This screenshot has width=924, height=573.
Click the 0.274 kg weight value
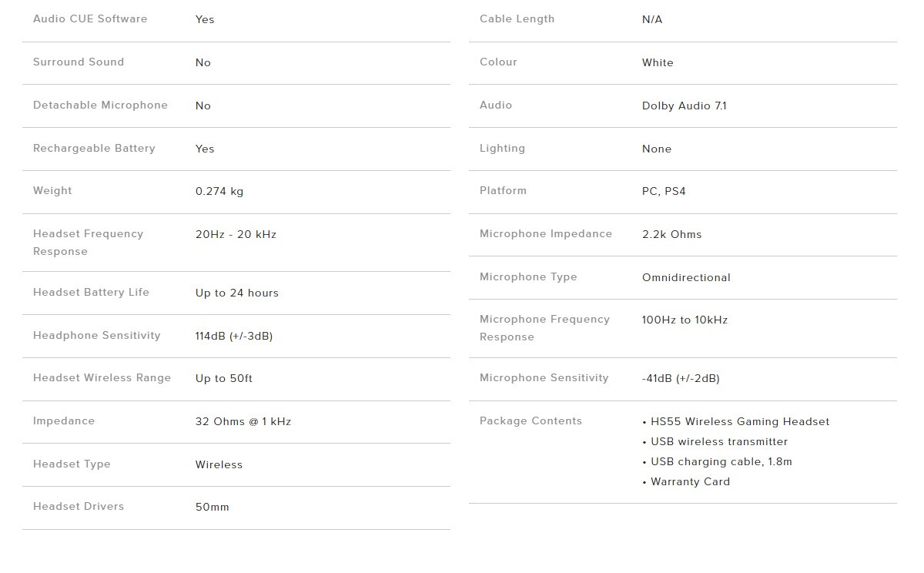click(219, 192)
